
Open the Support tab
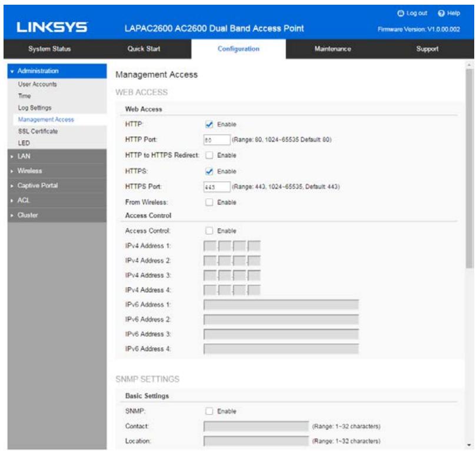pos(427,49)
